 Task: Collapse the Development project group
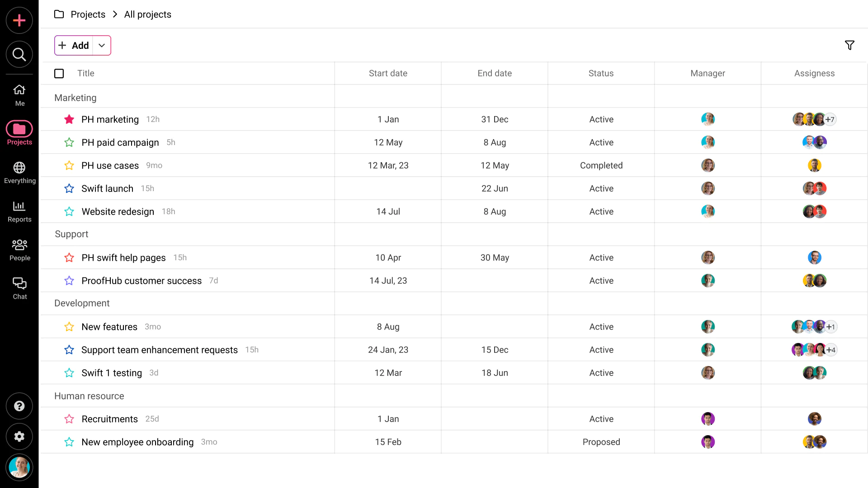coord(82,303)
